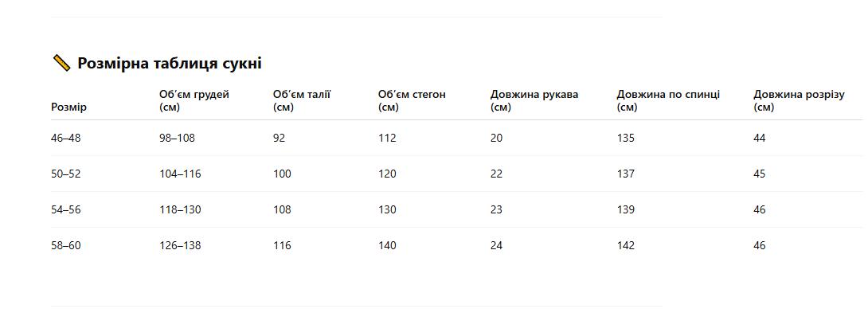Click hip value 130 cell
Screen dimensions: 868x336
387,209
